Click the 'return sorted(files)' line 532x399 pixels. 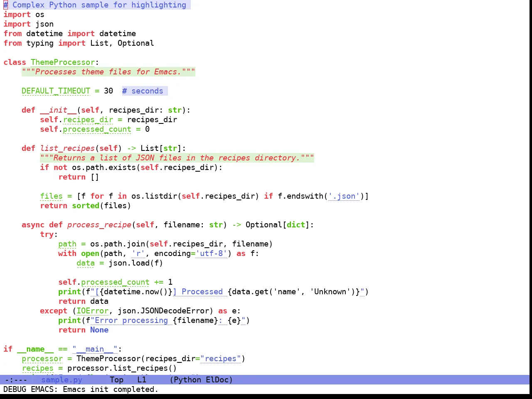point(86,206)
